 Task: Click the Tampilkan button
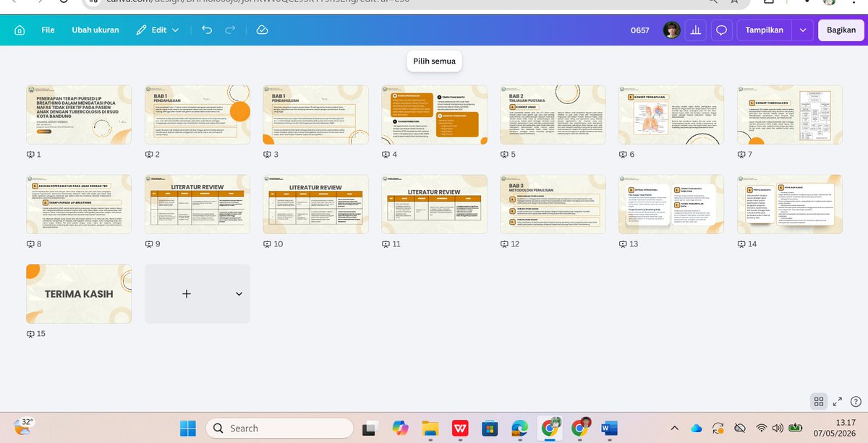pos(765,30)
